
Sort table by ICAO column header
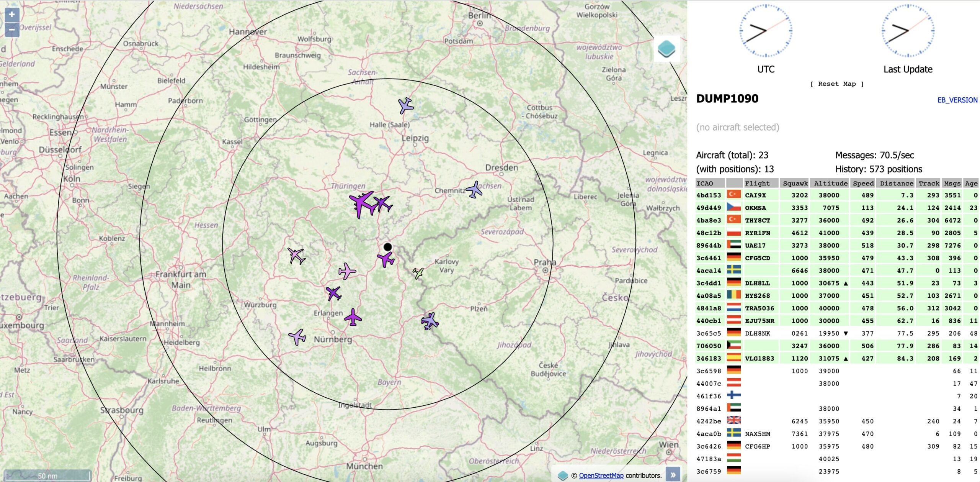(710, 183)
